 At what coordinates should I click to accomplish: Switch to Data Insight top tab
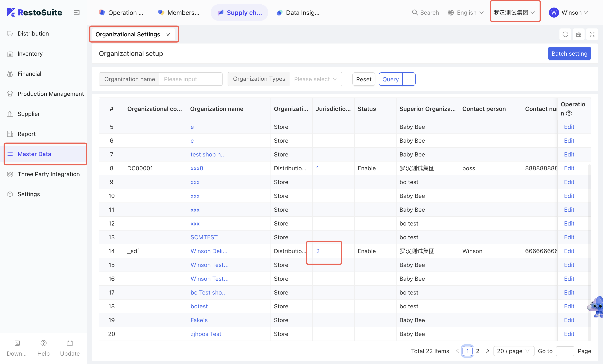tap(298, 13)
